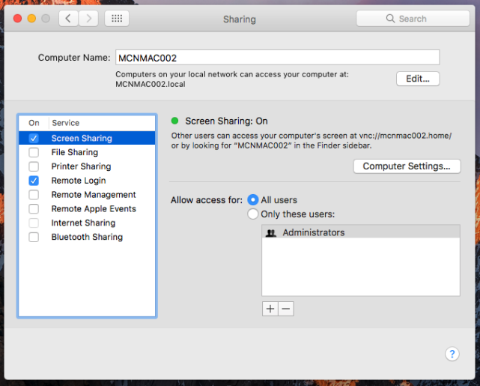
Task: Click the Service column header
Action: [x=66, y=123]
